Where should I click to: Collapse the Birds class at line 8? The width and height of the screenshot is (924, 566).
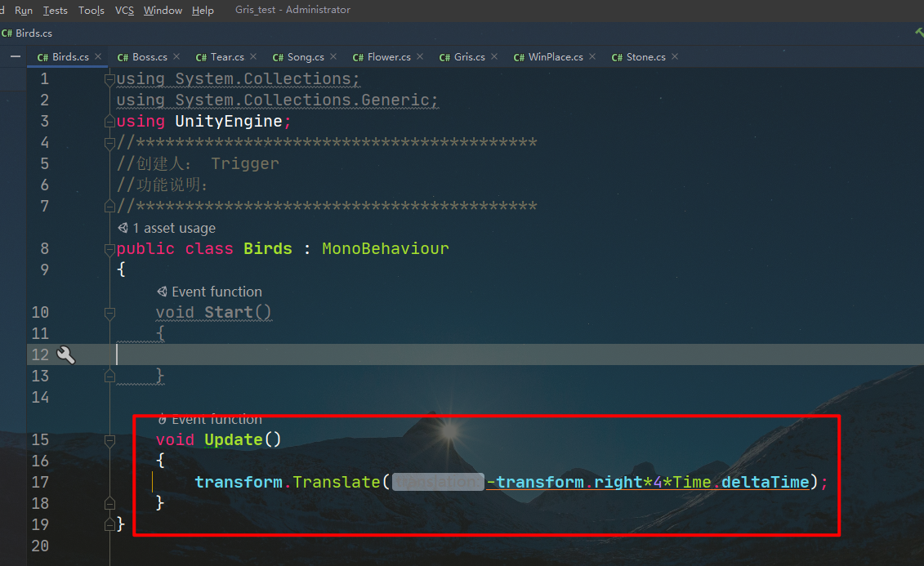tap(109, 249)
